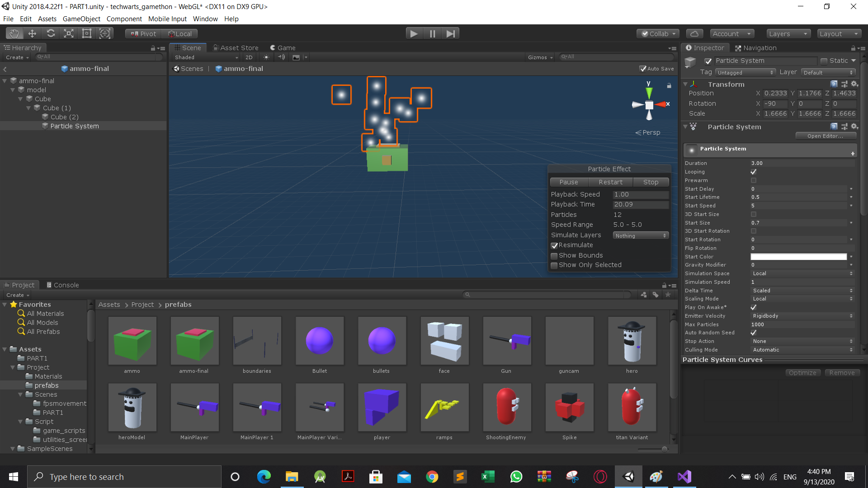Open the Emitter Velocity dropdown
Viewport: 868px width, 488px height.
802,316
